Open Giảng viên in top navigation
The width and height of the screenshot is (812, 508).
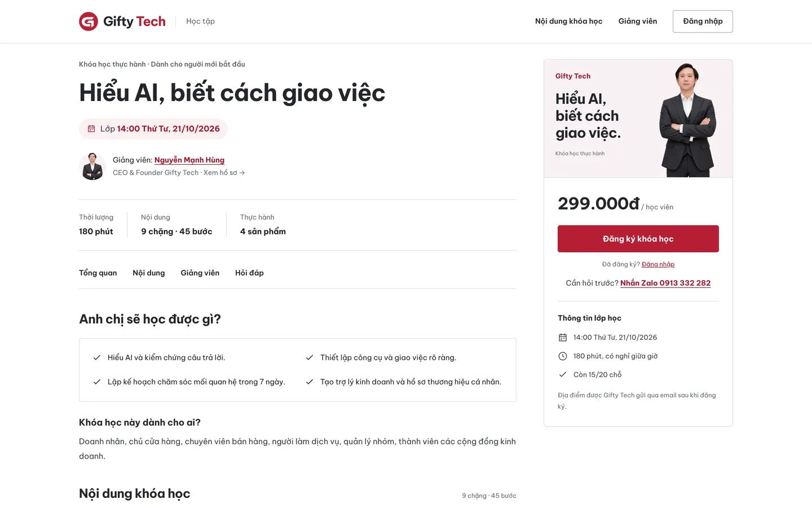[638, 21]
